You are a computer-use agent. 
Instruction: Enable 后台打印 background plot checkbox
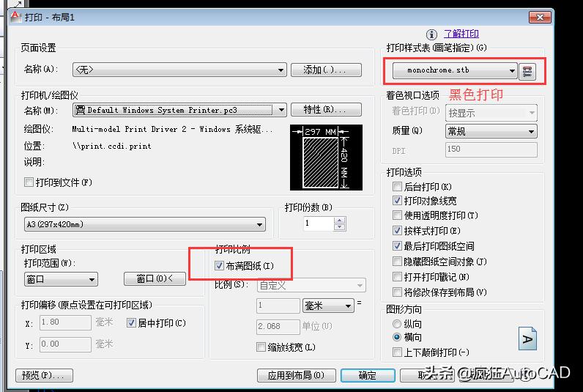tap(397, 186)
